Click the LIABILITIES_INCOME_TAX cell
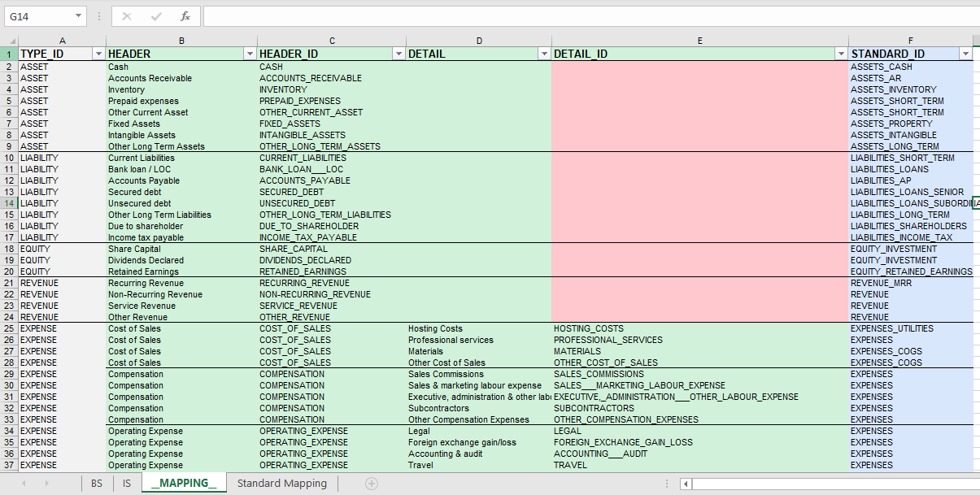Screen dimensions: 980x495 (x=911, y=237)
